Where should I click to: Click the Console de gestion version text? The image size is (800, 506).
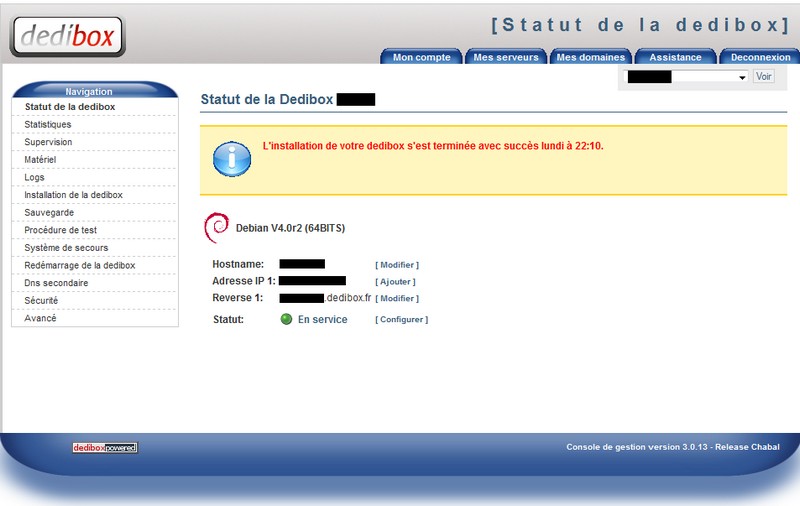tap(673, 447)
